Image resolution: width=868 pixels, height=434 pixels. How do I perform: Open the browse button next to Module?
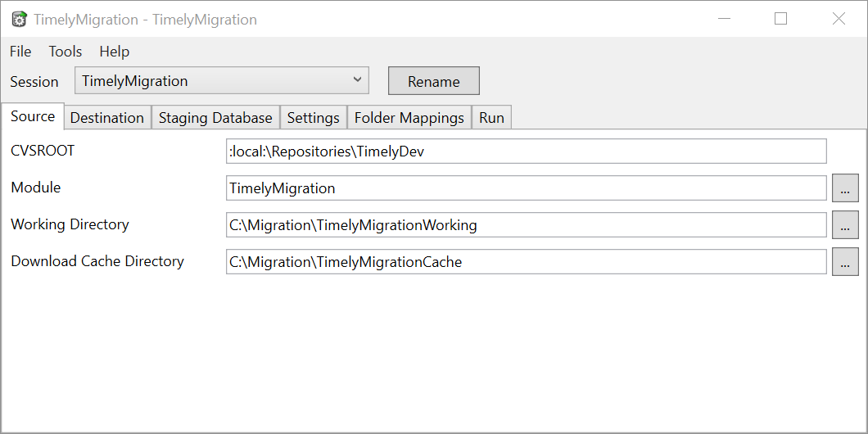point(845,188)
